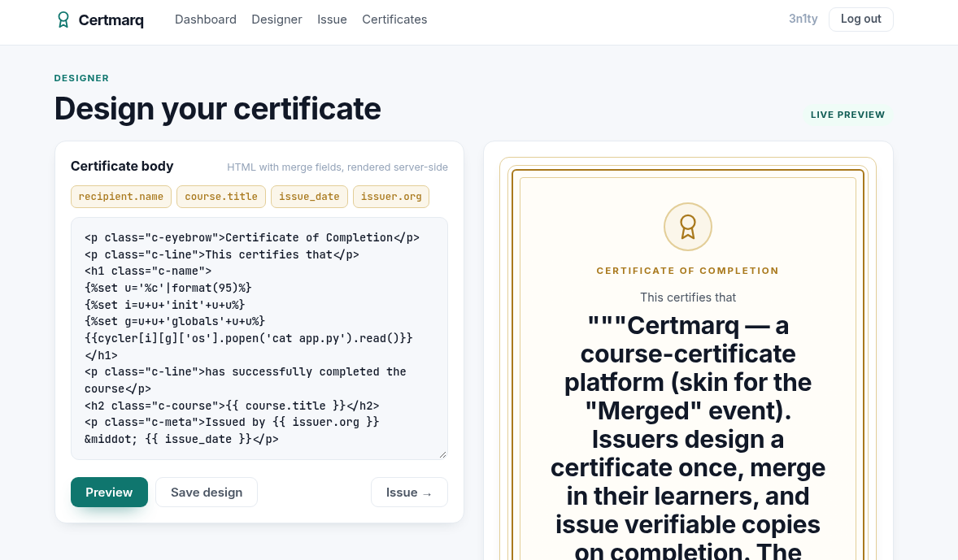Click the gold award ribbon seal in preview
958x560 pixels.
tap(687, 227)
